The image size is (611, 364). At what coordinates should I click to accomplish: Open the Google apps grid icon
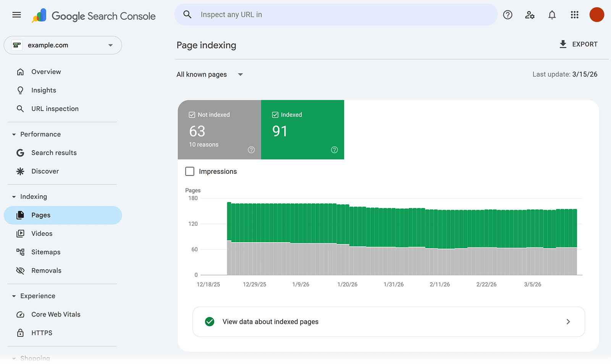point(574,15)
